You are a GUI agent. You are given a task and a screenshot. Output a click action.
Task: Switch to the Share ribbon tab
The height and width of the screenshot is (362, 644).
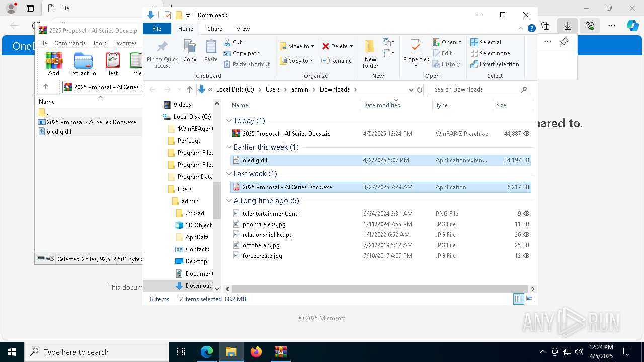[215, 29]
